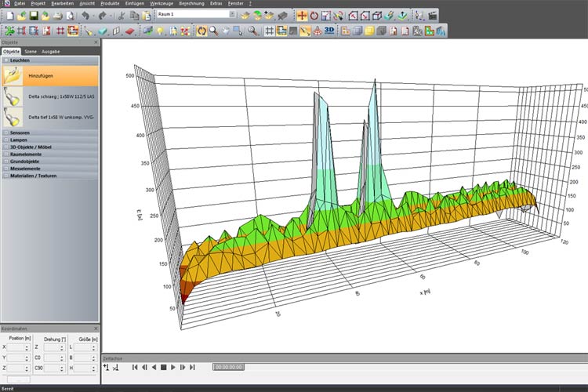Play the timeline animation
588x392 pixels.
(x=173, y=367)
